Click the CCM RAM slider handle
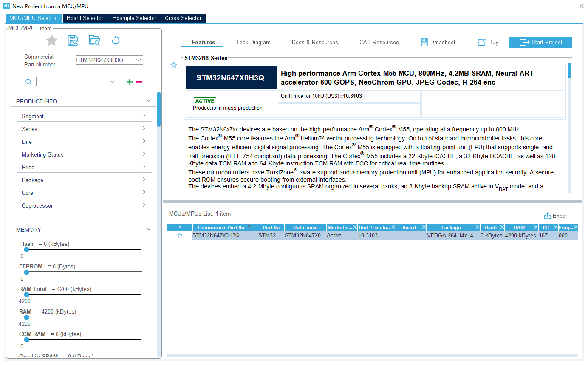588x365 pixels. 27,340
